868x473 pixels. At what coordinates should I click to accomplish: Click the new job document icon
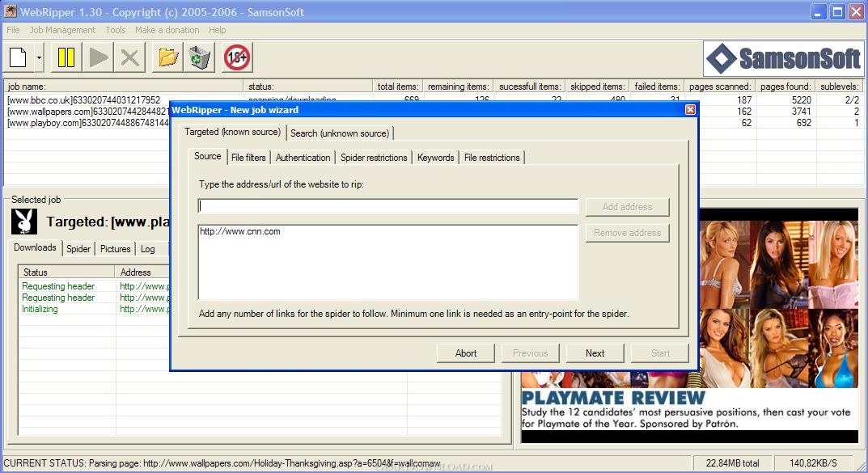[18, 57]
